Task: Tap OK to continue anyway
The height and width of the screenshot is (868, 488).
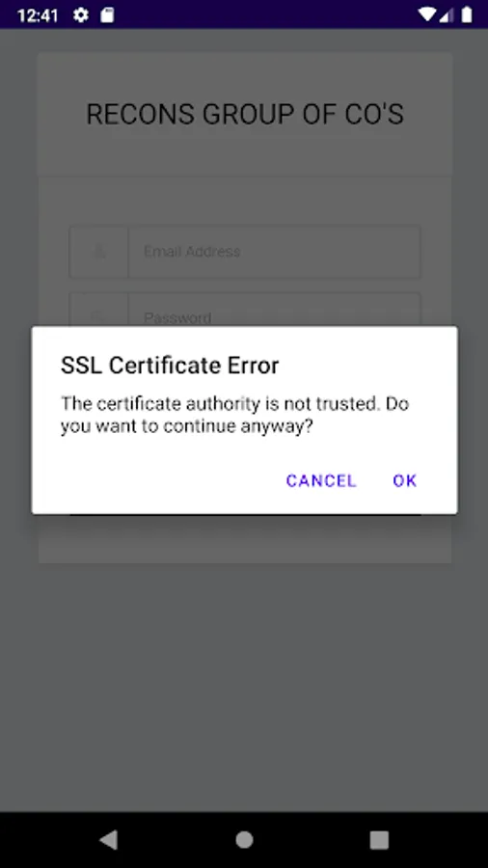Action: (x=404, y=480)
